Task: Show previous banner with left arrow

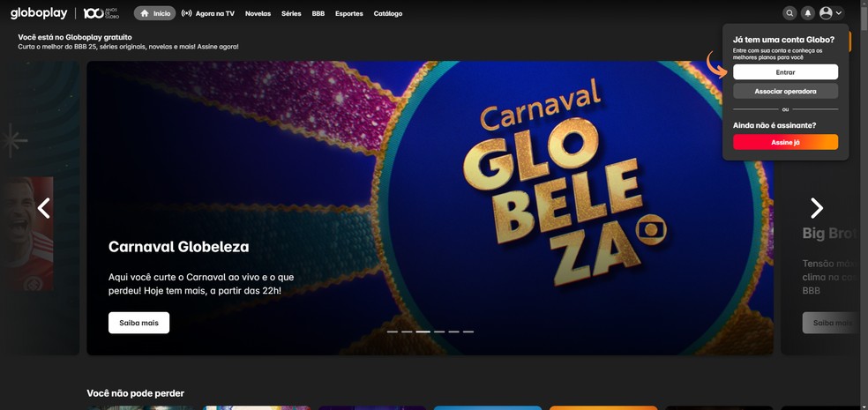Action: coord(44,208)
